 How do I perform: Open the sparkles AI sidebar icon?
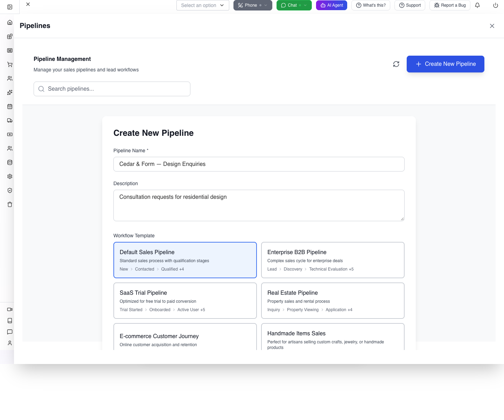(x=10, y=92)
